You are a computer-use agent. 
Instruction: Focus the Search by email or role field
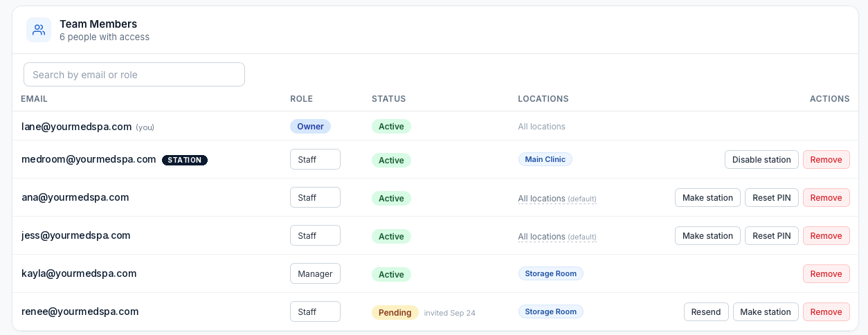pos(134,75)
